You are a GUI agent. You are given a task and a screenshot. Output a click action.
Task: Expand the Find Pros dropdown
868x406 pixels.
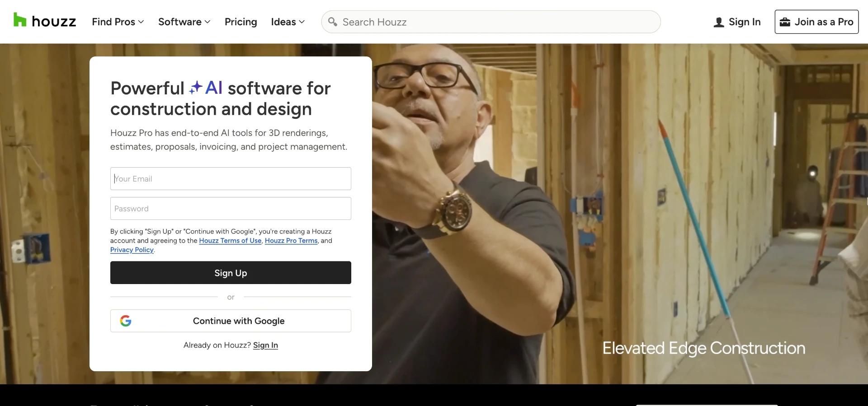[x=118, y=22]
